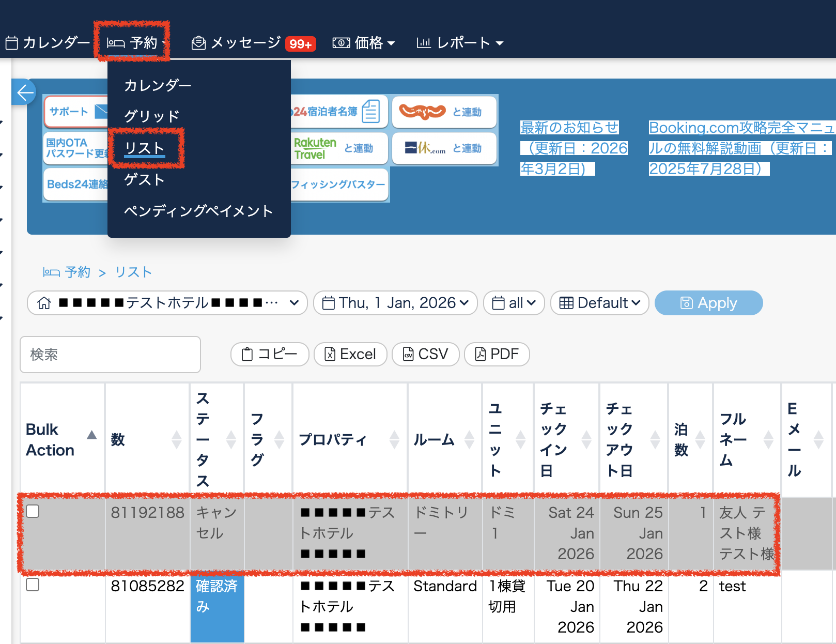Export the list with the CSV button
Screen dimensions: 836x644
pyautogui.click(x=425, y=355)
